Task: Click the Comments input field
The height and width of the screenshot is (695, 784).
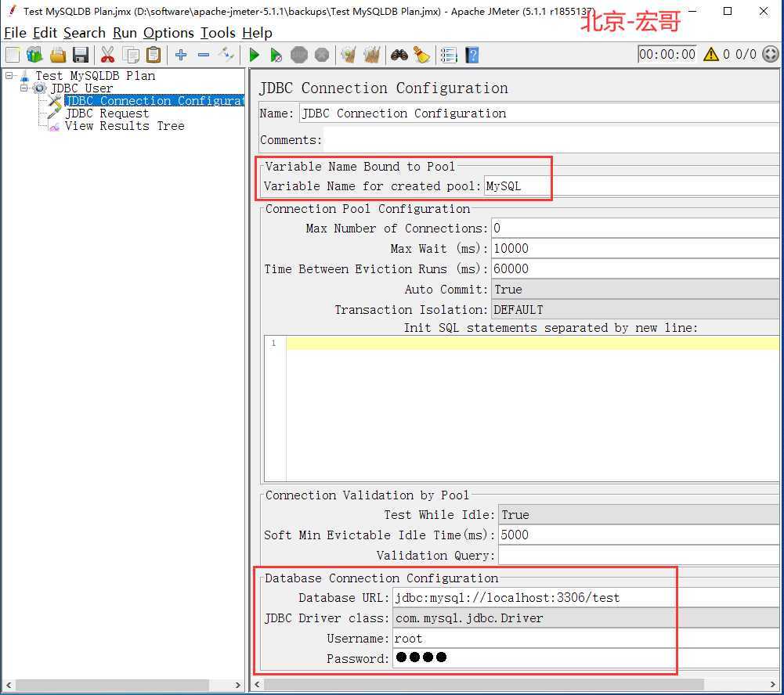Action: (551, 140)
